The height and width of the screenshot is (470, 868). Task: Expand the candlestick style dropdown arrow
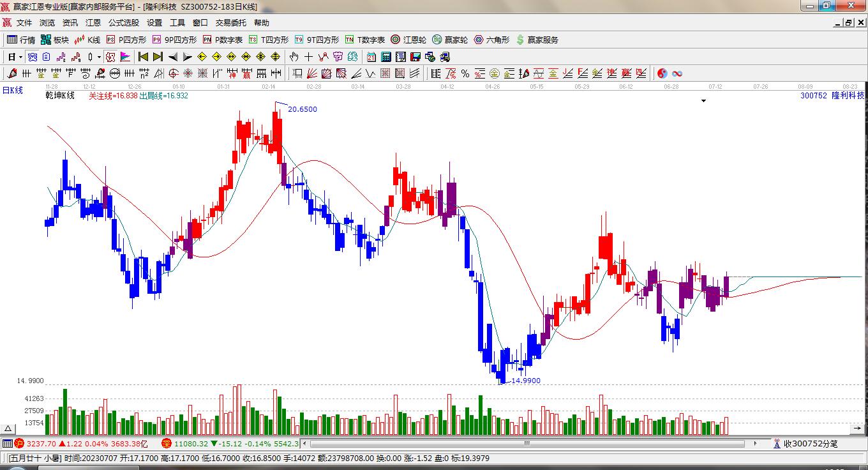[x=99, y=57]
